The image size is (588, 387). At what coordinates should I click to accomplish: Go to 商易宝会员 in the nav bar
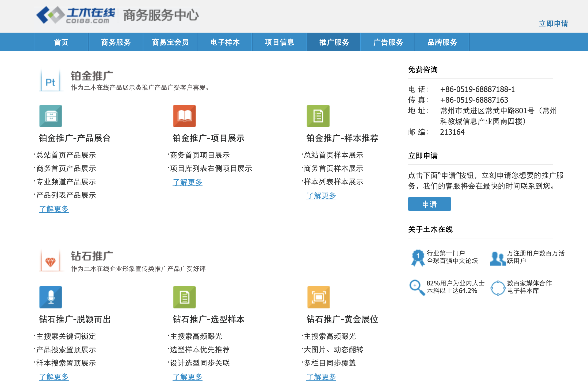170,42
